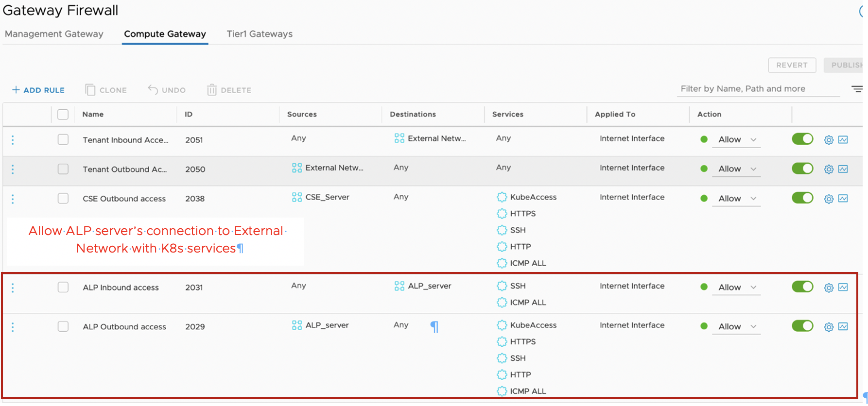Screen dimensions: 868x406
Task: Check the select-all checkbox in table header
Action: point(63,115)
